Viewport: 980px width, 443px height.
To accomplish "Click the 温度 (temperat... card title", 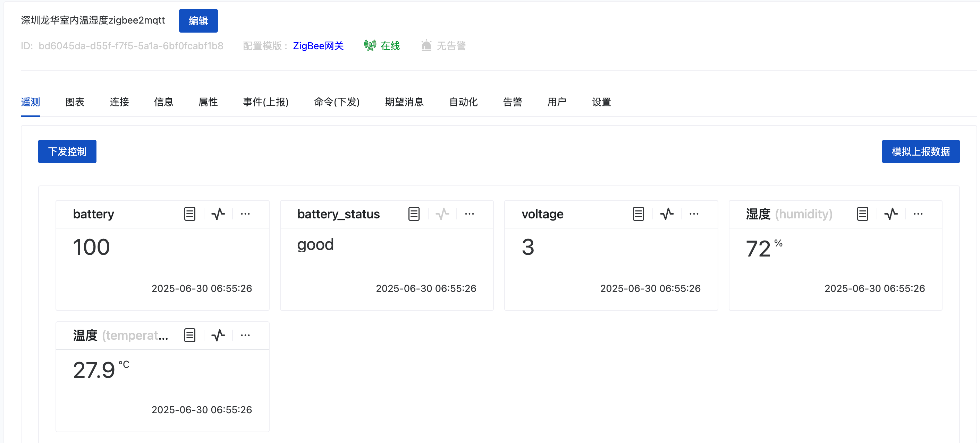I will (121, 335).
